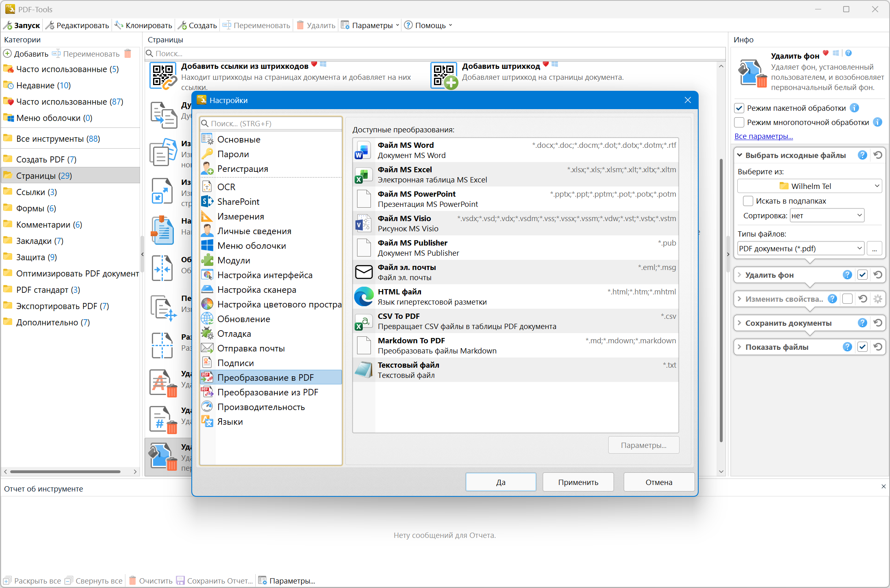Click the categories horizontal scrollbar
The height and width of the screenshot is (588, 890).
coord(65,472)
